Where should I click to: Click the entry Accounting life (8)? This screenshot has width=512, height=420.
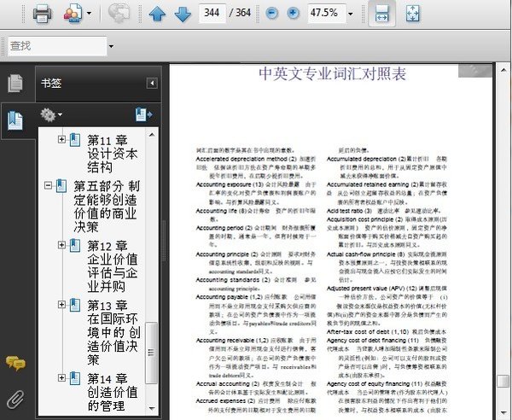tap(221, 211)
